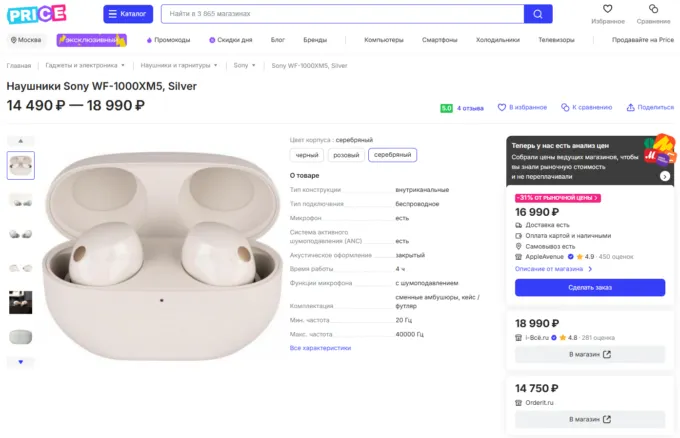
Task: Click the PRICE logo
Action: click(37, 14)
